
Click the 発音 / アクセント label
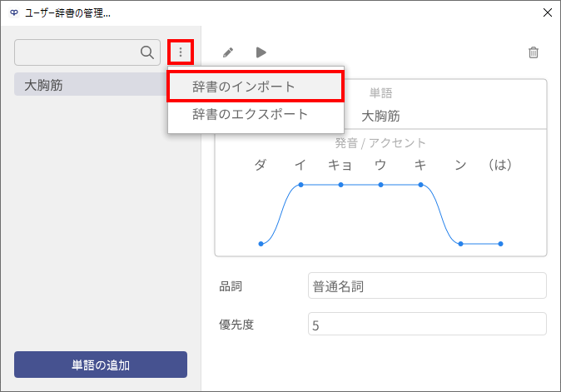click(380, 143)
